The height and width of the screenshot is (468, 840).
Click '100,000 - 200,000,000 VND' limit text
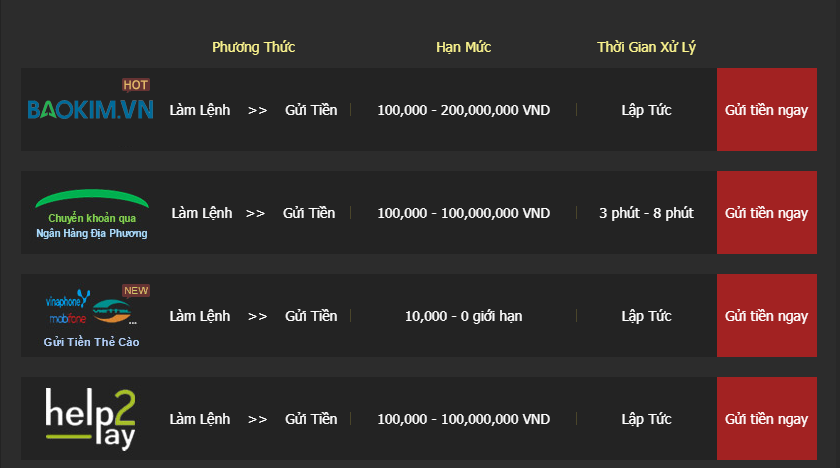[x=463, y=110]
